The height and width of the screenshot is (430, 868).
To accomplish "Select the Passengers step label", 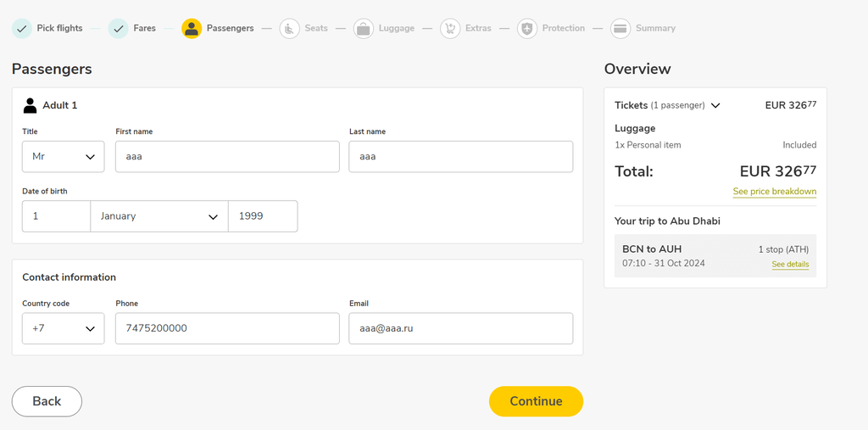I will [x=231, y=28].
